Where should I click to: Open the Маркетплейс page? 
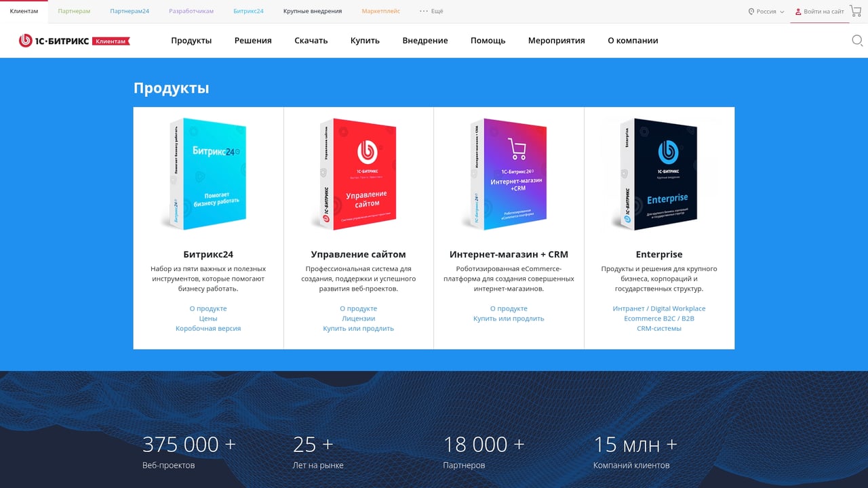pos(380,11)
